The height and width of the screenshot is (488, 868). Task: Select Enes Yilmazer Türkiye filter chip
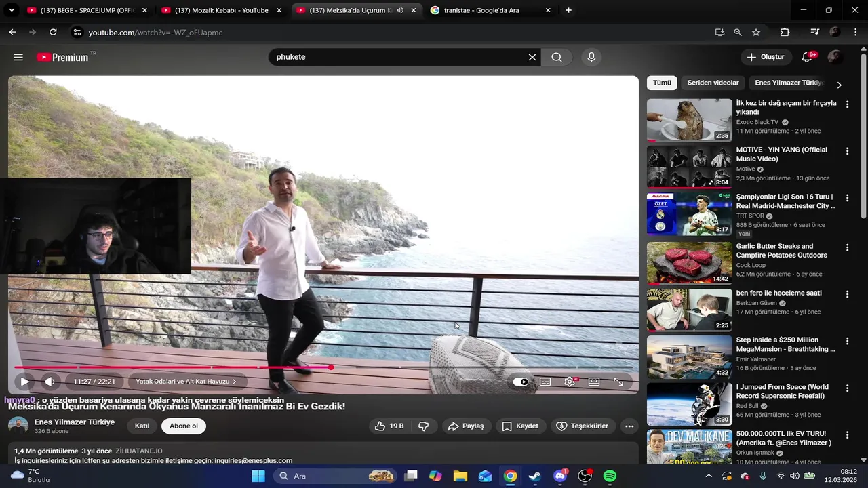789,83
